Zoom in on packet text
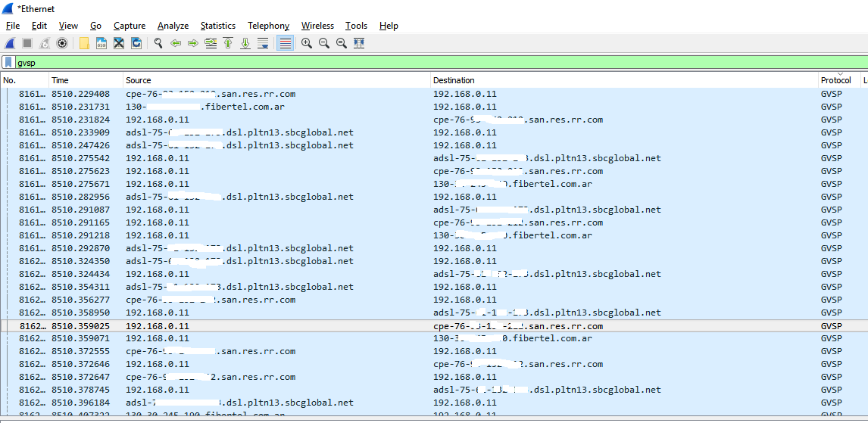The image size is (868, 423). (x=307, y=43)
